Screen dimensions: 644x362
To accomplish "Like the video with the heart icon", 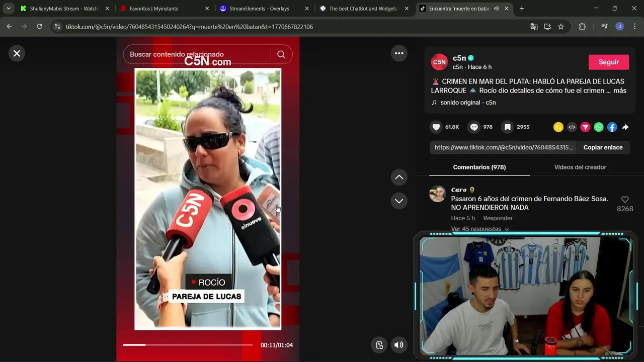I will (x=436, y=127).
